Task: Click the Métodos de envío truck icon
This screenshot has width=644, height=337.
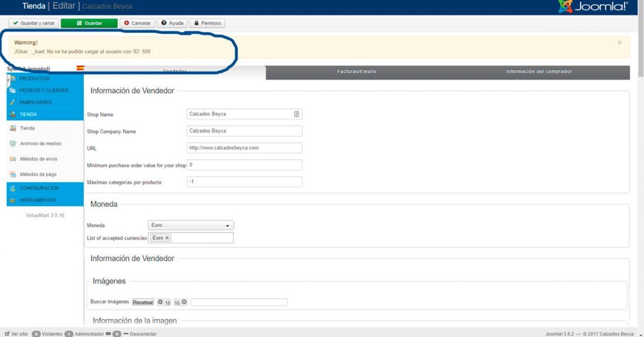Action: [13, 159]
